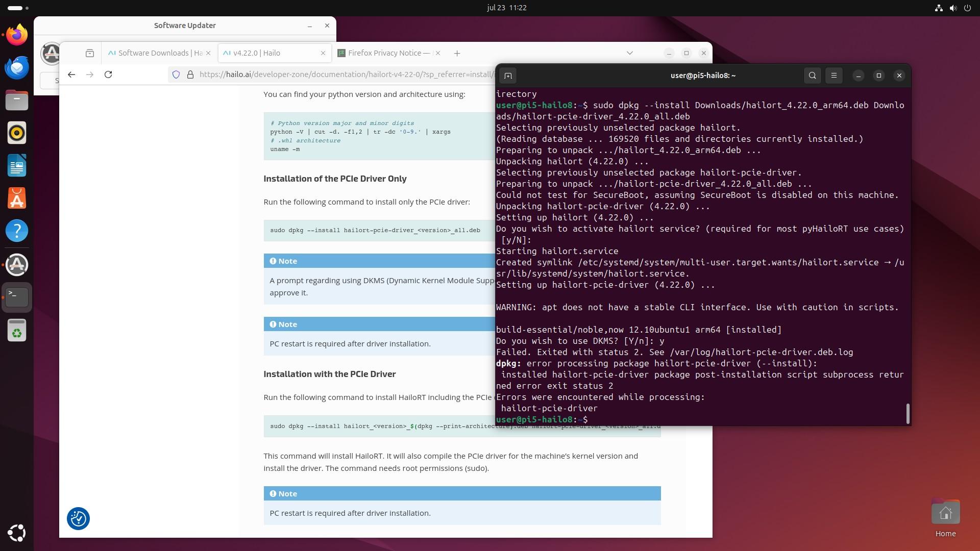Close the v4.22.0 Hailo tab
Image resolution: width=980 pixels, height=551 pixels.
[323, 53]
